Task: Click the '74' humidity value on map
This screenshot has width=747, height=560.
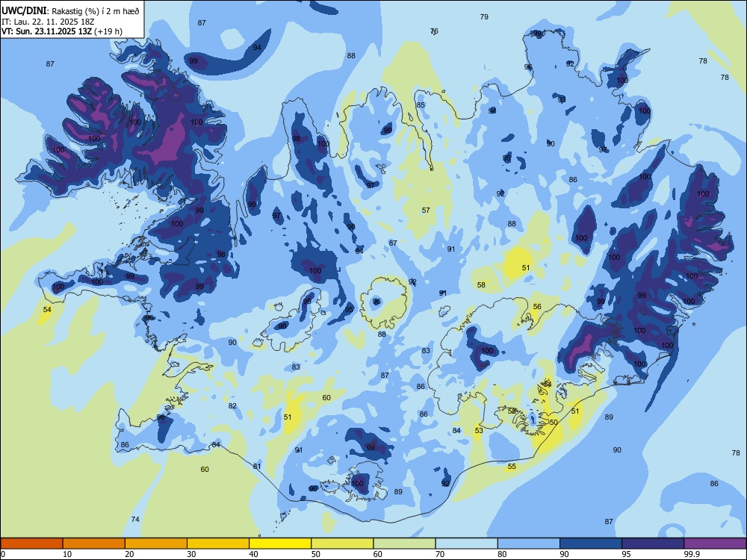Action: (135, 519)
